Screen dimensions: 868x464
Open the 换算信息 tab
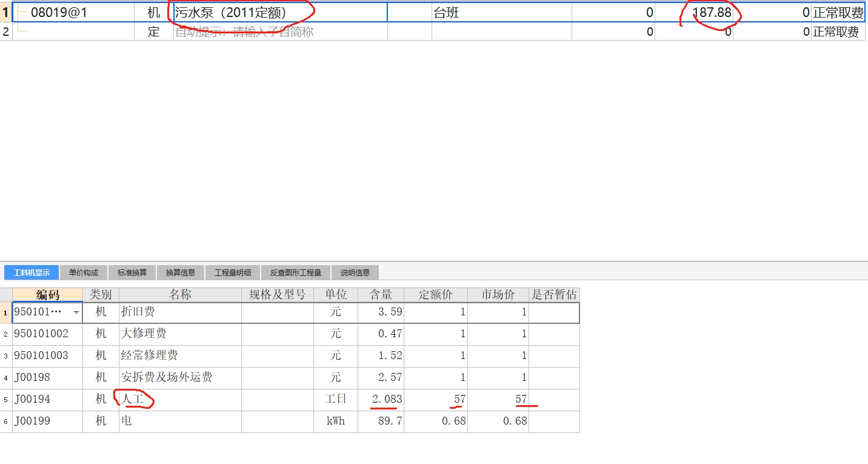pos(181,272)
